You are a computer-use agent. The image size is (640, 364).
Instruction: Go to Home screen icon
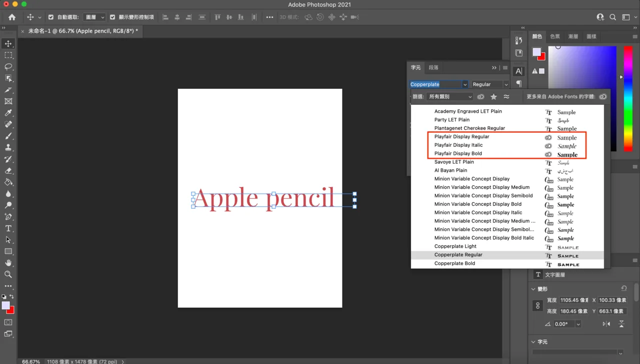coord(12,17)
